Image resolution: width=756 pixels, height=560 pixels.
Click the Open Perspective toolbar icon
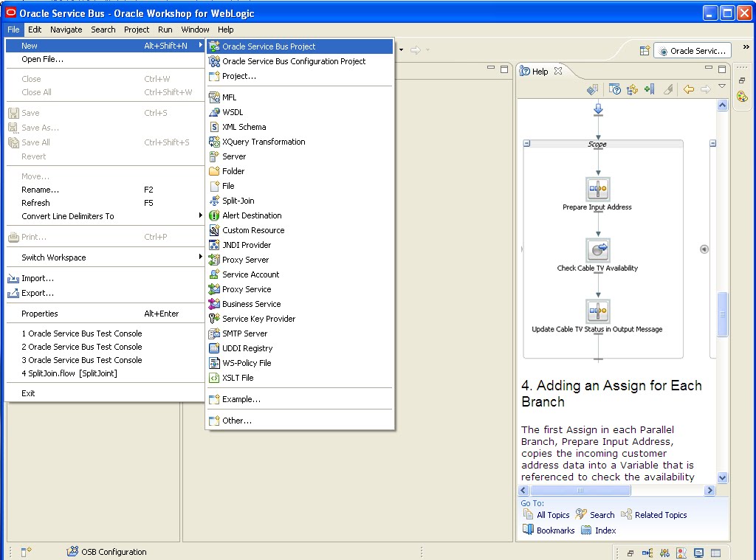pyautogui.click(x=645, y=51)
